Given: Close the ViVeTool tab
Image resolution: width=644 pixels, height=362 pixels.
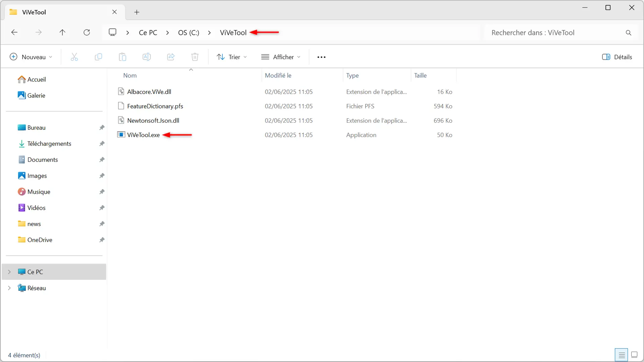Looking at the screenshot, I should tap(114, 12).
